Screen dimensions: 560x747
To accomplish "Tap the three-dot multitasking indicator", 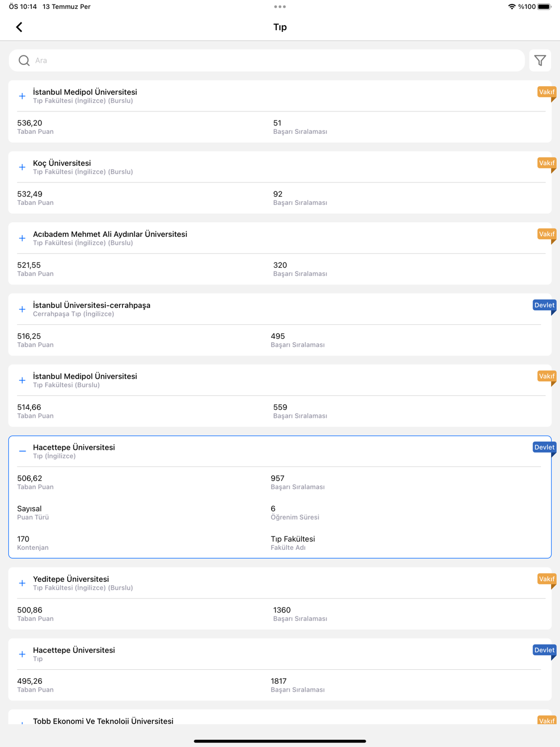I will coord(280,7).
